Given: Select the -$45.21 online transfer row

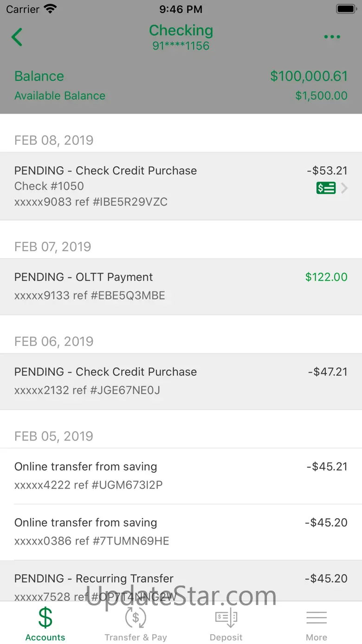Looking at the screenshot, I should (x=181, y=476).
